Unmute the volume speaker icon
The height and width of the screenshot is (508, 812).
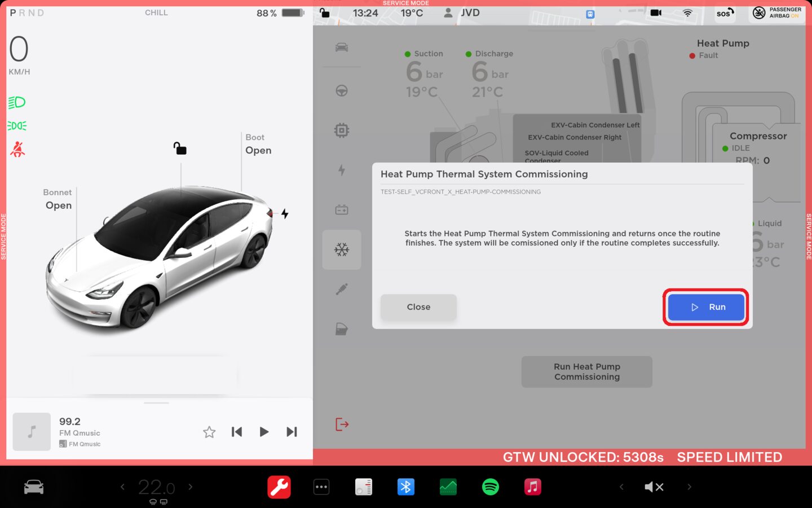click(654, 487)
